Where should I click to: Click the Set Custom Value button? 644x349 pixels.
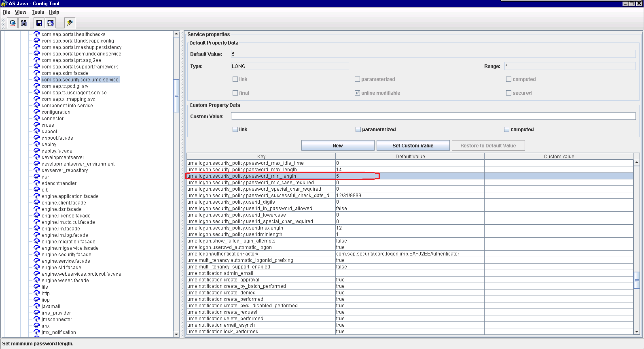(x=413, y=145)
